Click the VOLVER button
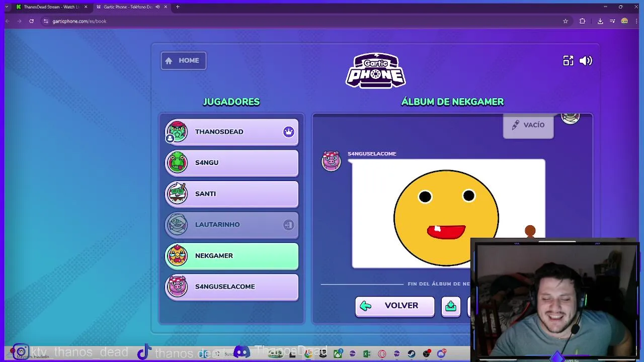 (394, 306)
